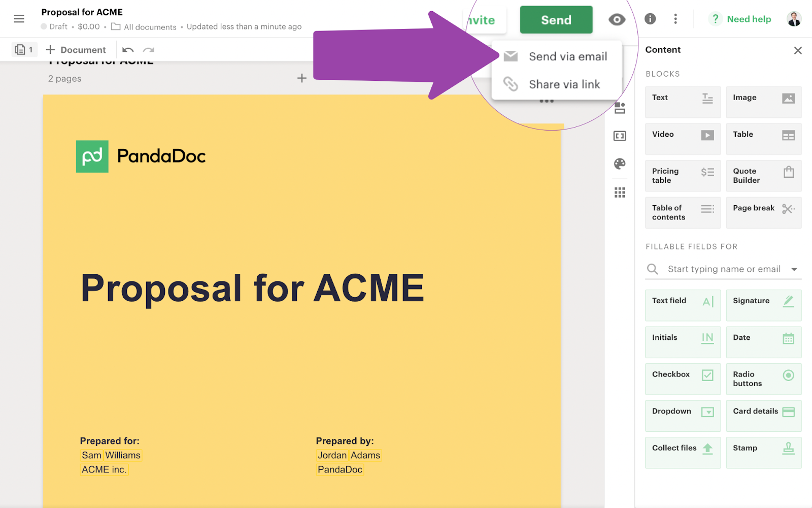Image resolution: width=812 pixels, height=508 pixels.
Task: Insert a Table of contents block
Action: click(x=683, y=212)
